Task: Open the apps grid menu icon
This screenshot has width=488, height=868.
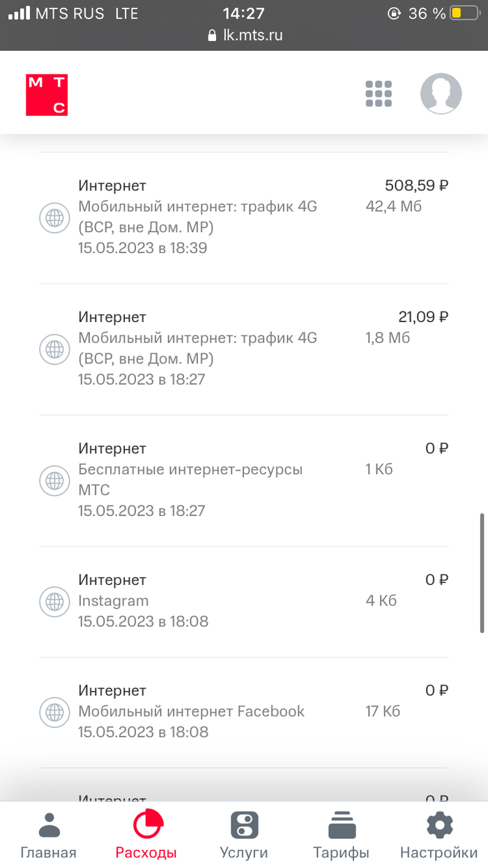Action: coord(379,94)
